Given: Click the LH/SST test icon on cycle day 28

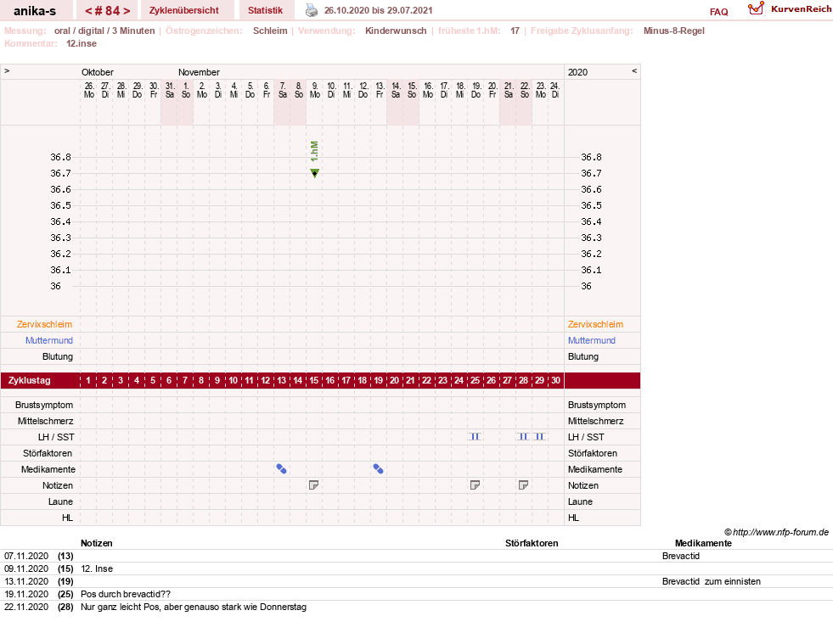Looking at the screenshot, I should (x=523, y=437).
